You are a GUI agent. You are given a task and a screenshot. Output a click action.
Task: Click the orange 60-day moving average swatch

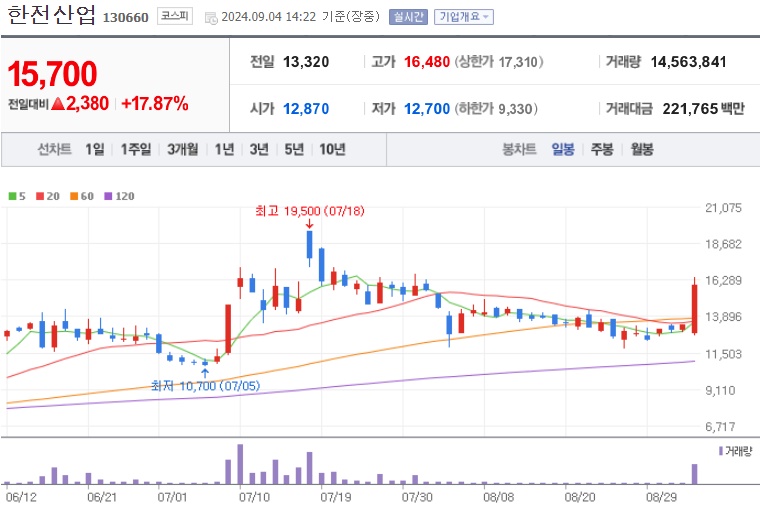(x=74, y=196)
